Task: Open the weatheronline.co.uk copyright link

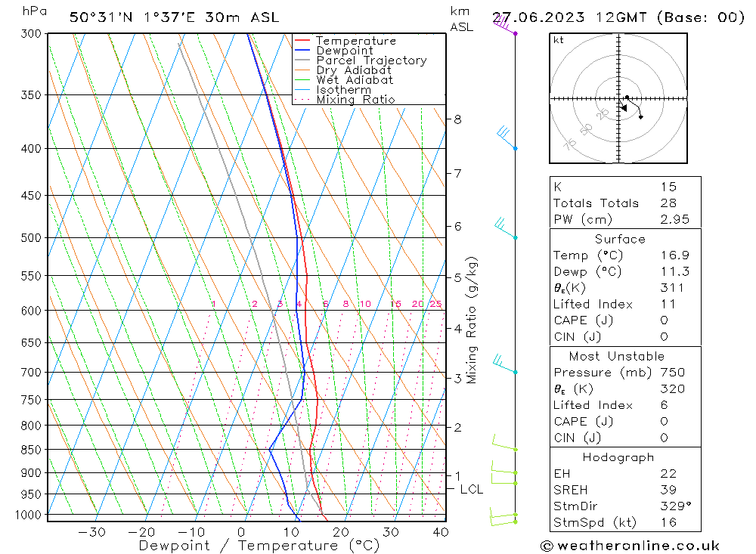Action: coord(630,546)
